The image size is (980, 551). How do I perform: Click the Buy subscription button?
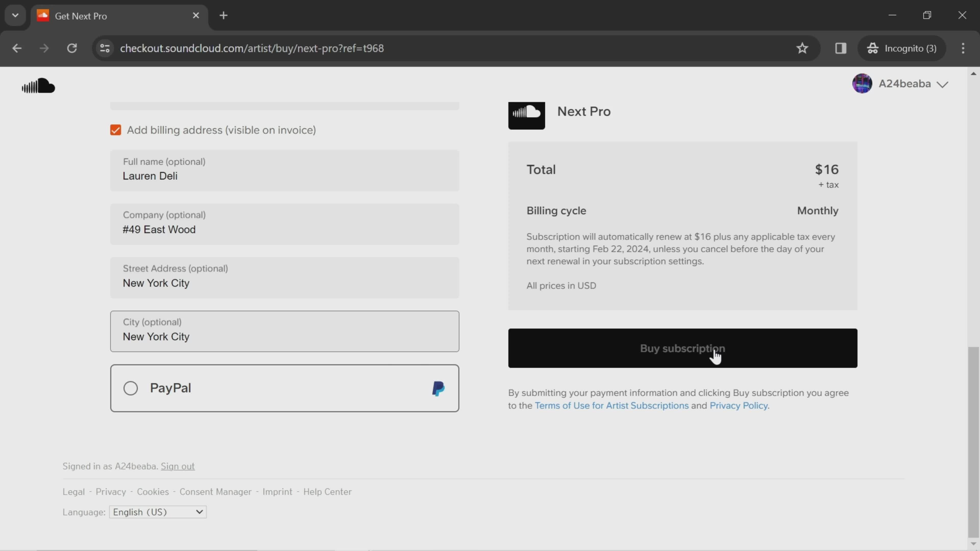682,348
